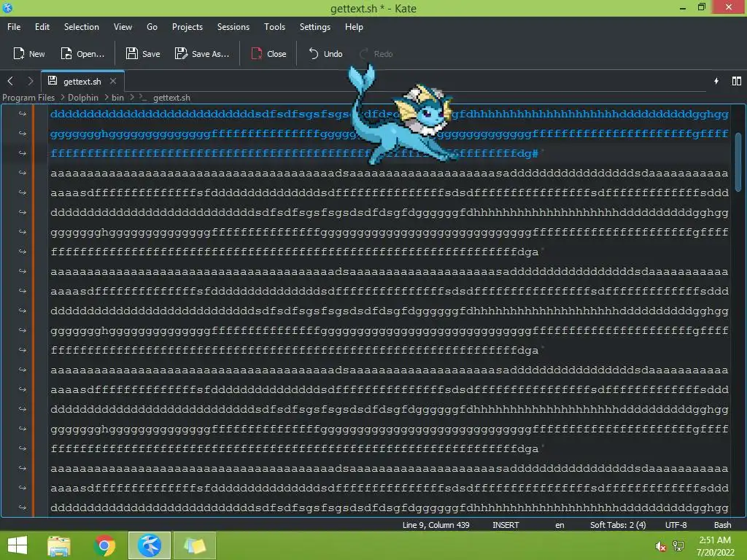Click the chevron between Dolphin and bin
This screenshot has height=560, width=747.
coord(106,98)
